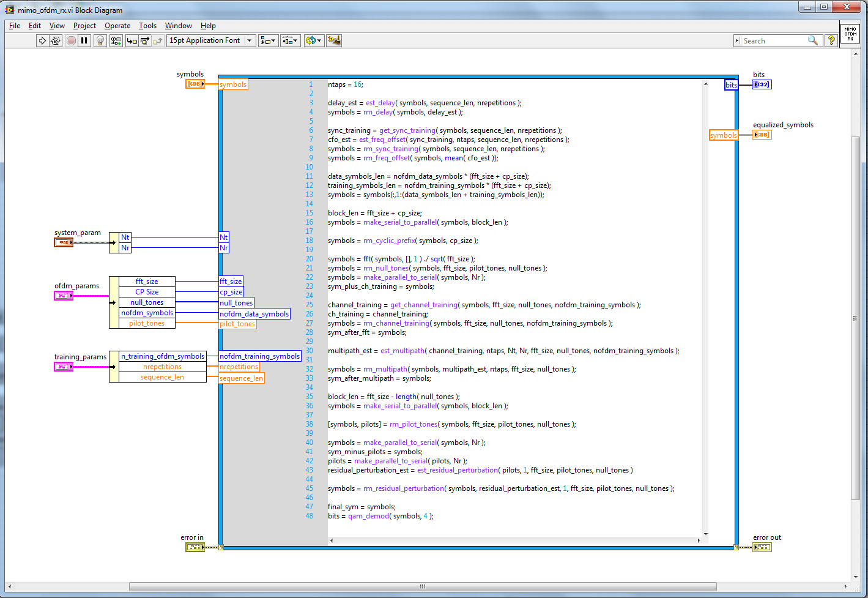Select the symbols input terminal icon

click(x=195, y=84)
